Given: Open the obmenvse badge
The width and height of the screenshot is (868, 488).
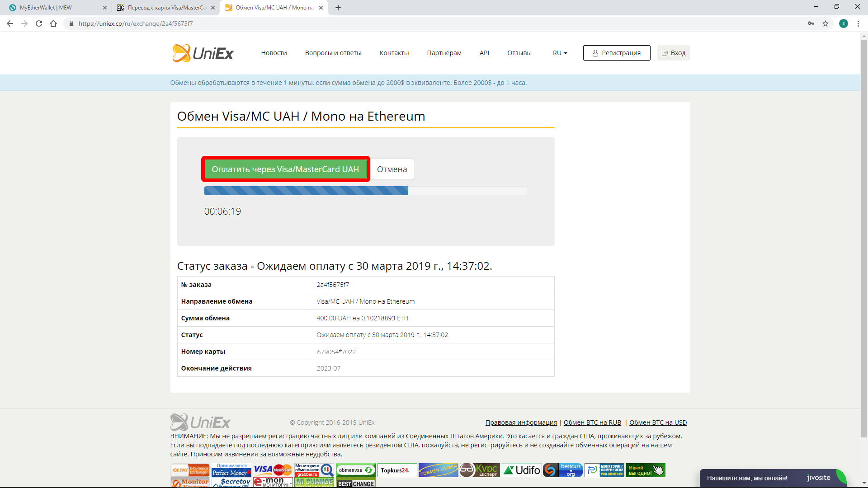Looking at the screenshot, I should click(x=356, y=470).
